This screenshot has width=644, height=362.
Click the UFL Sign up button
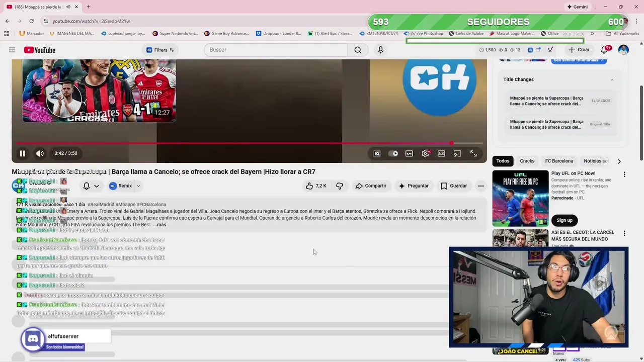[565, 220]
